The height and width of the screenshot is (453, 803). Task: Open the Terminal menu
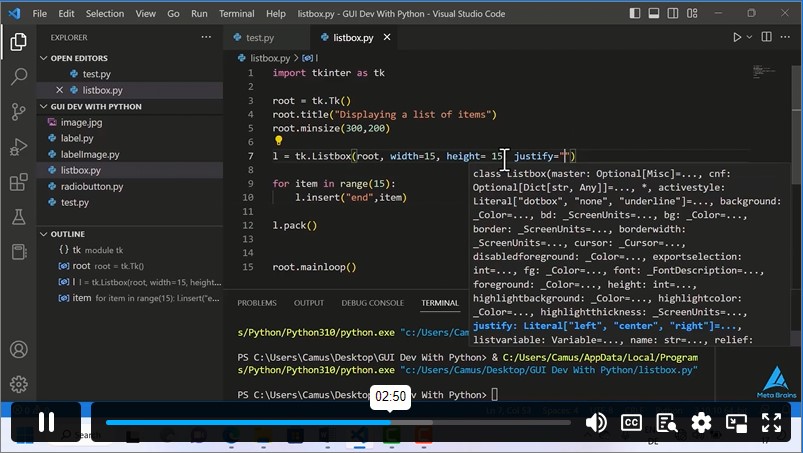point(237,14)
